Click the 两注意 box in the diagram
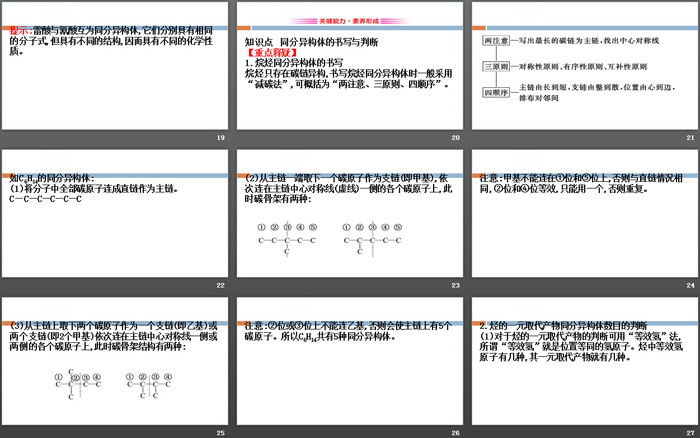The height and width of the screenshot is (438, 700). [496, 41]
